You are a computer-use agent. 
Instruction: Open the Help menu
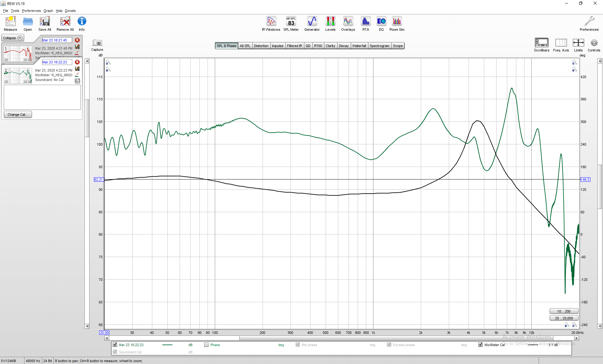tap(59, 11)
